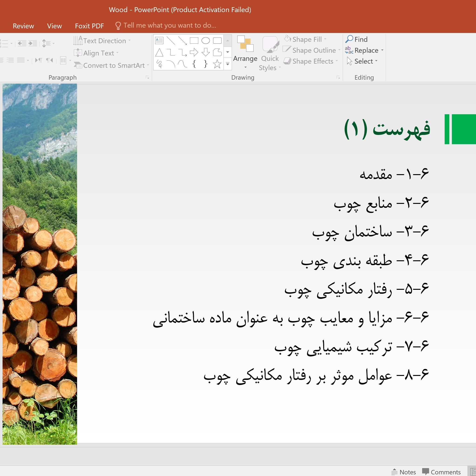The image size is (476, 476).
Task: Open Quick Styles gallery
Action: (x=270, y=53)
